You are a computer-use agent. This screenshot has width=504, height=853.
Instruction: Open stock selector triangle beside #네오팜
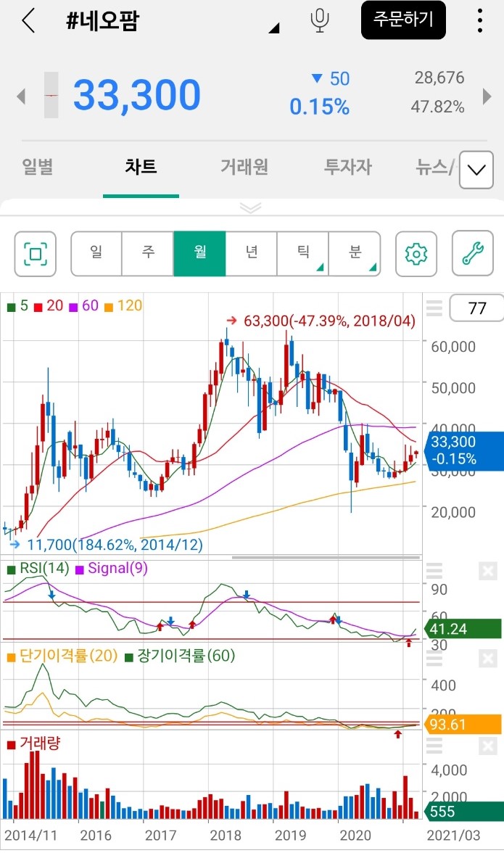pos(275,28)
